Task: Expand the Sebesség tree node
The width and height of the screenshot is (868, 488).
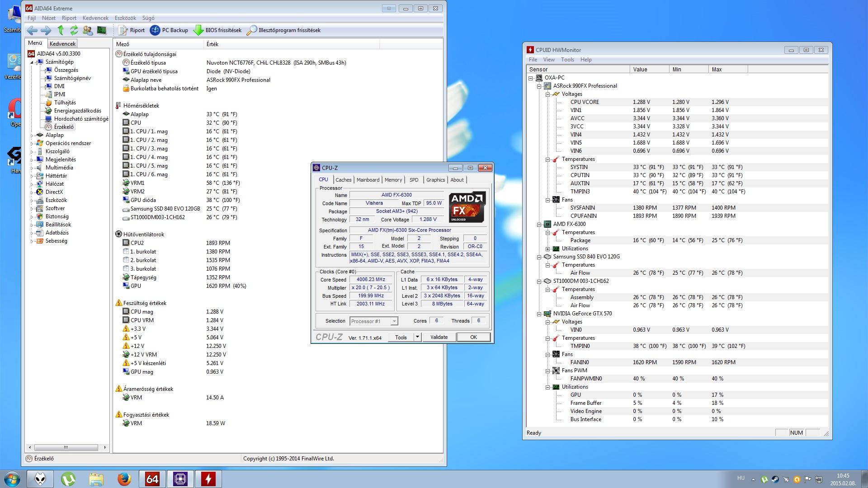Action: (32, 241)
